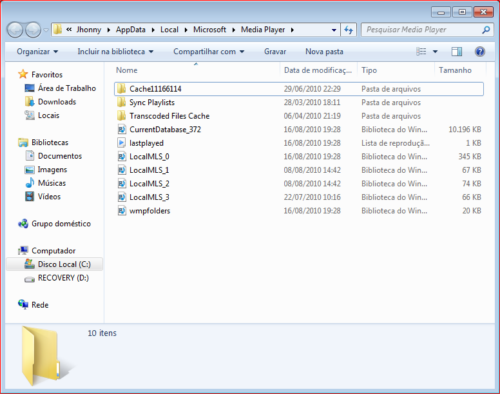Select the Sync Playlists folder icon
The image size is (500, 394).
121,102
